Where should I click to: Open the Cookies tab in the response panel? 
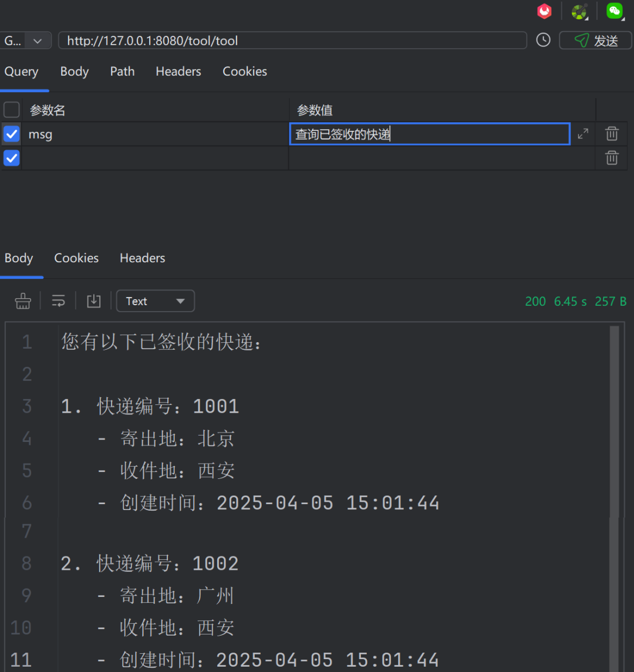(x=76, y=258)
